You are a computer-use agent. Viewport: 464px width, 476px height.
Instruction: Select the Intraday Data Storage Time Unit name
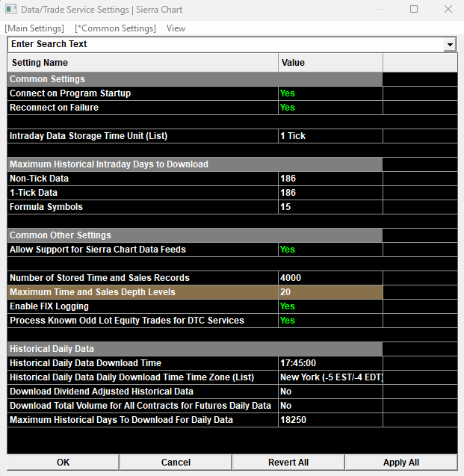click(143, 136)
